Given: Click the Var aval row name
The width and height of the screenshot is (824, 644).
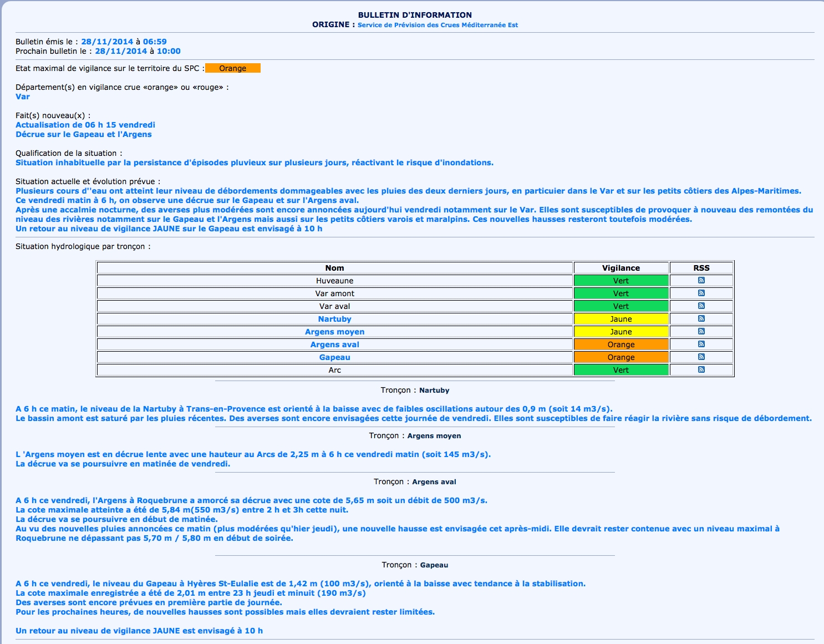Looking at the screenshot, I should coord(334,306).
